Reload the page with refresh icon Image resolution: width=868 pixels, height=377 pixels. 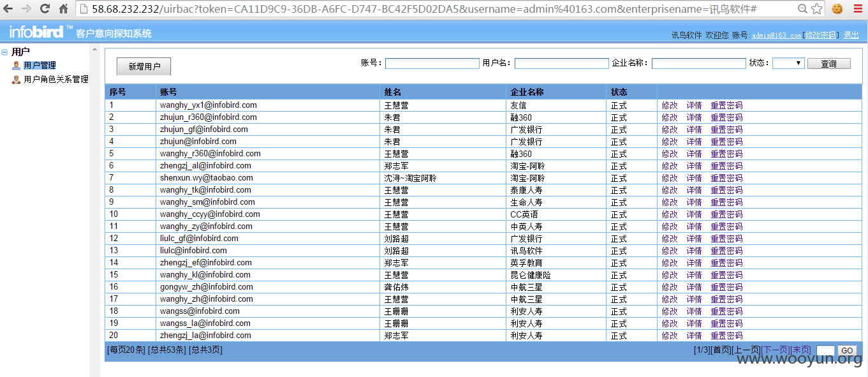point(45,9)
